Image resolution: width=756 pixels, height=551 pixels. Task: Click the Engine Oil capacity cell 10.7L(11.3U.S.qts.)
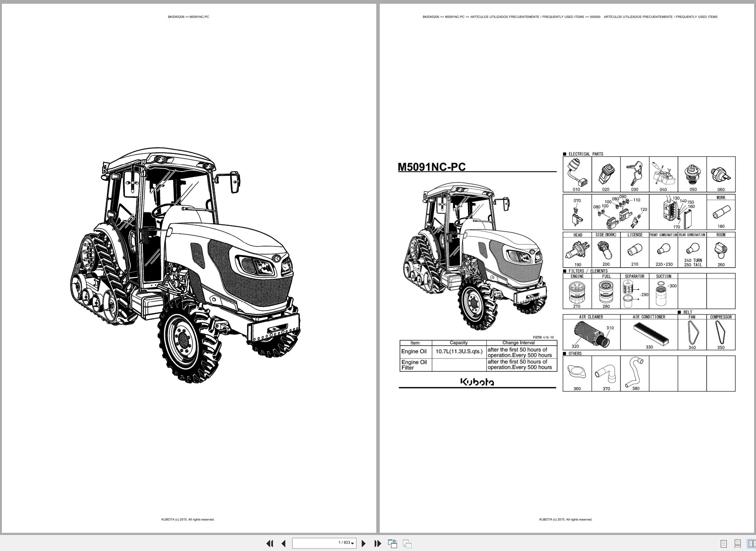(x=459, y=352)
